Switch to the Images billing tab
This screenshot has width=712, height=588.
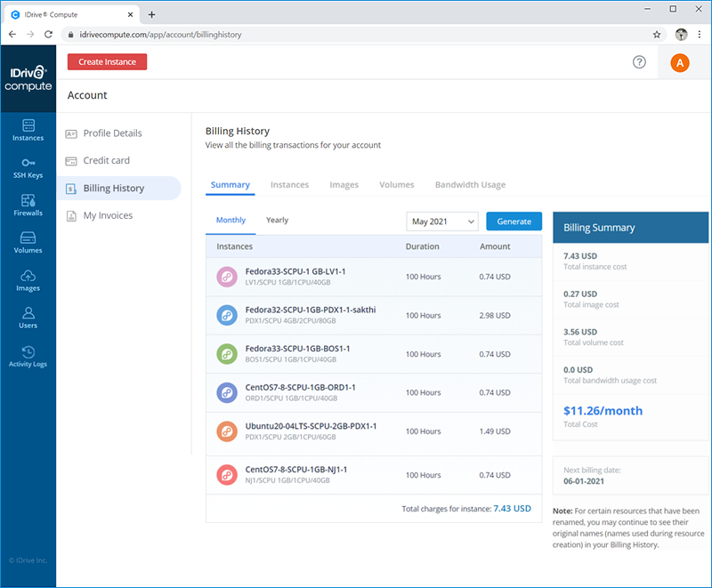(344, 185)
